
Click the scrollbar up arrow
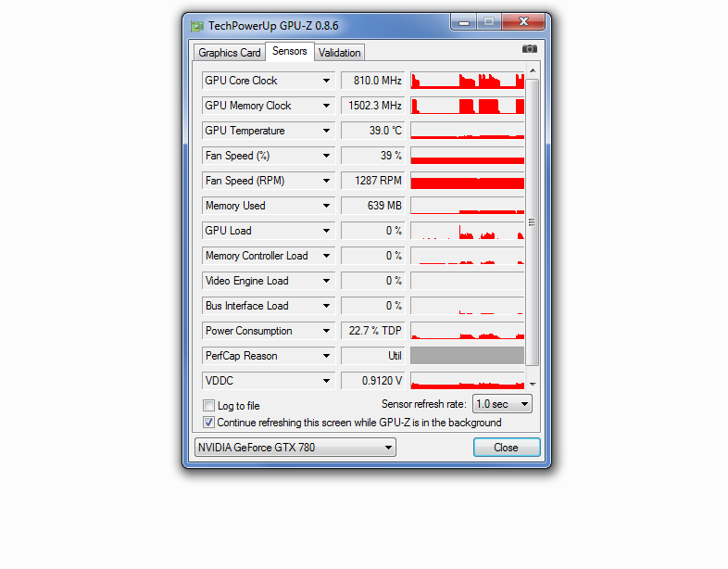[x=533, y=70]
